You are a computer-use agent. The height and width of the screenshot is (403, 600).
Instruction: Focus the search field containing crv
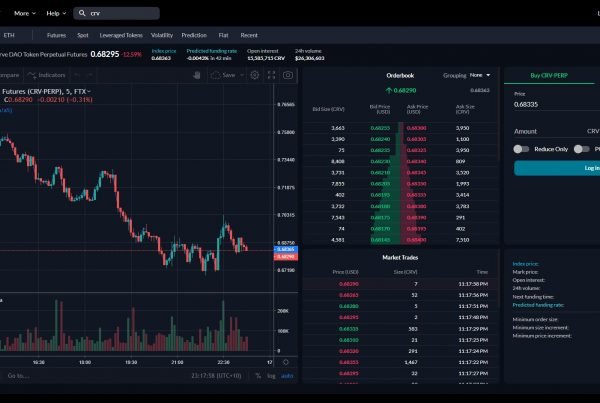pos(116,13)
